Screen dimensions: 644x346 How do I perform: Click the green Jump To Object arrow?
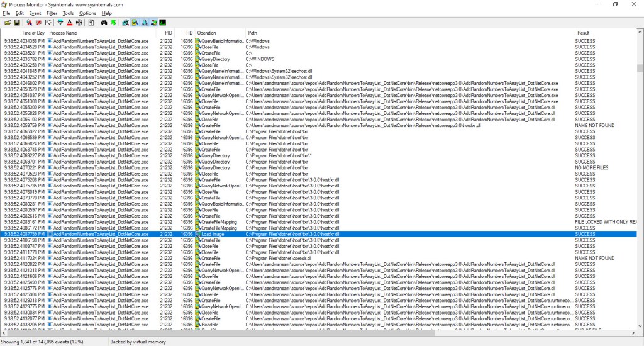113,23
